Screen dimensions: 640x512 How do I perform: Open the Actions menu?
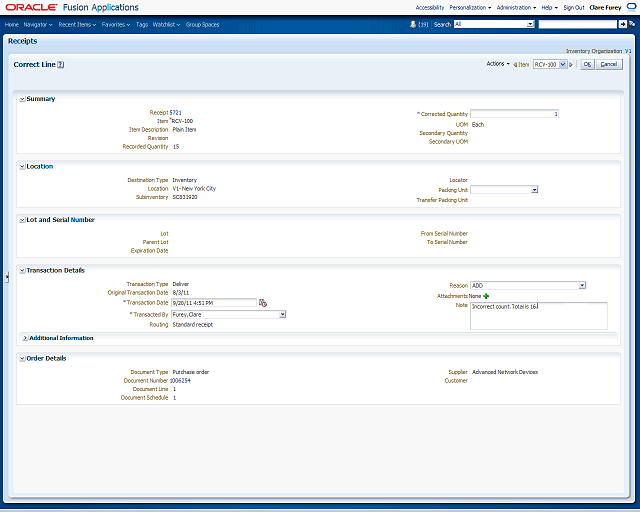click(x=498, y=64)
